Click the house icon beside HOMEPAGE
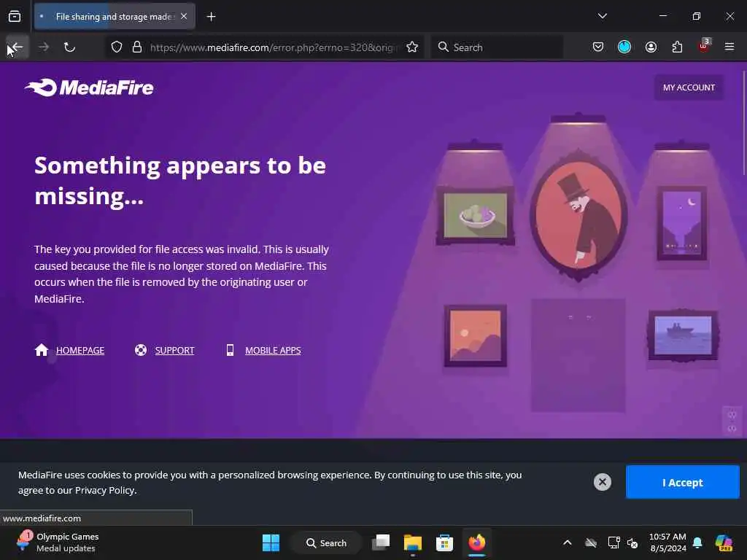 tap(42, 350)
